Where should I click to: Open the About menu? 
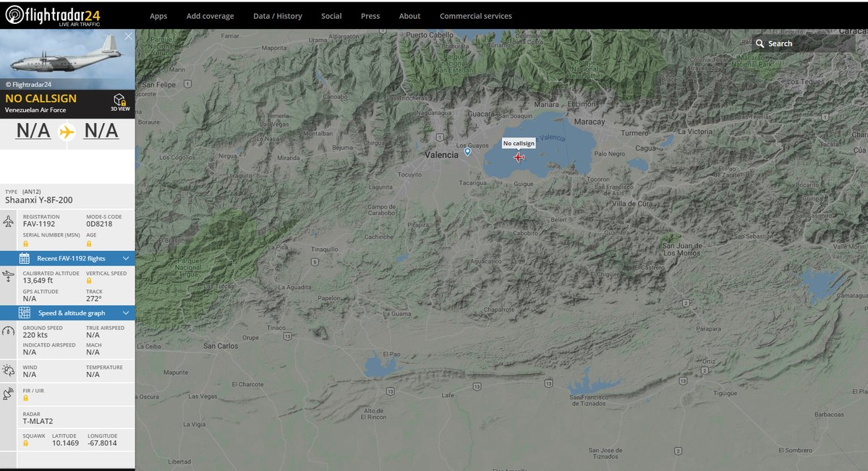tap(409, 16)
